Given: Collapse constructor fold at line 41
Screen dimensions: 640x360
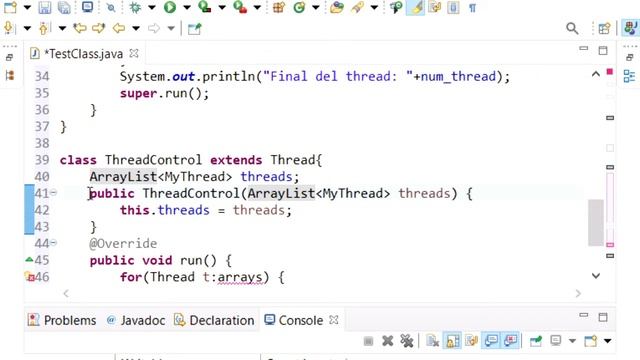Looking at the screenshot, I should [x=54, y=192].
